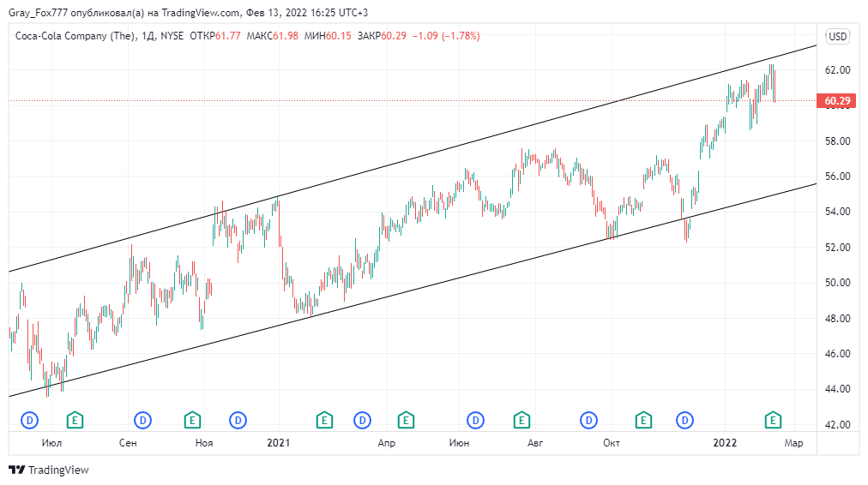The width and height of the screenshot is (868, 485).
Task: Click the Июл time axis label
Action: tap(51, 443)
